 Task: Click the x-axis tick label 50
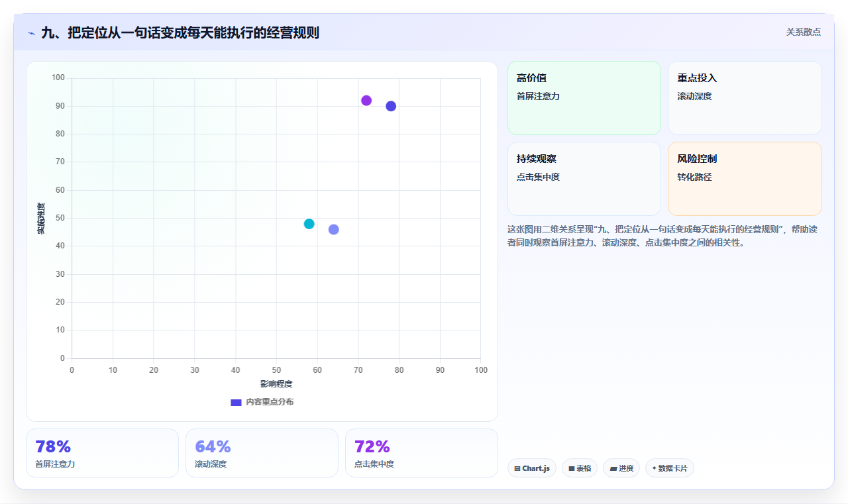(276, 370)
